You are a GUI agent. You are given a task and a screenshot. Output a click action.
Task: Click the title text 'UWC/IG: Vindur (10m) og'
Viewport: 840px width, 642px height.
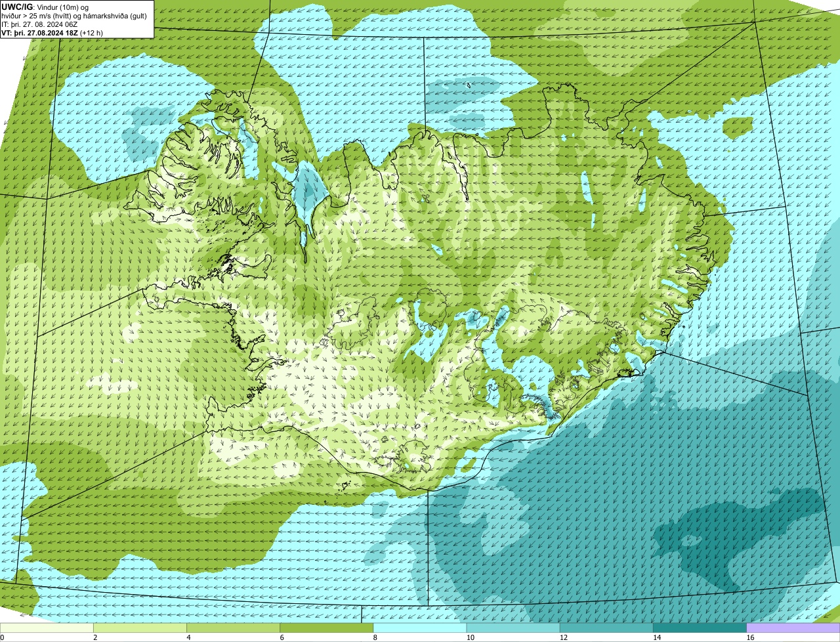click(45, 7)
